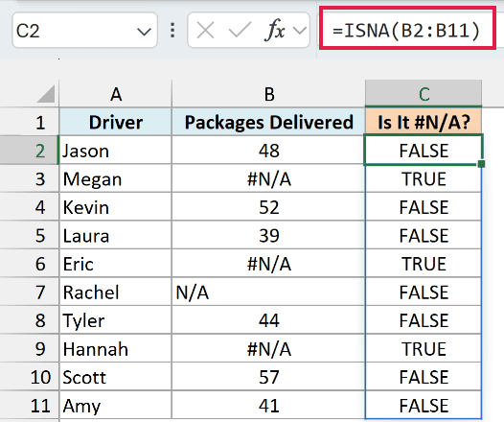Expand the dropdown arrow next to fx

point(300,31)
